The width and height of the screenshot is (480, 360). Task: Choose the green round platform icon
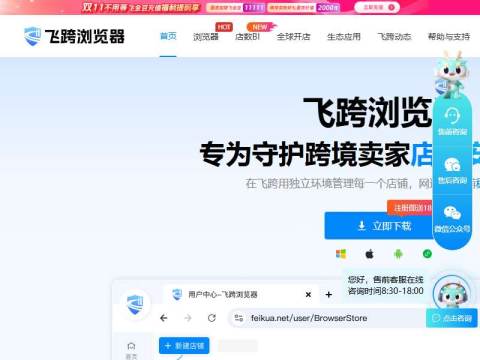427,254
